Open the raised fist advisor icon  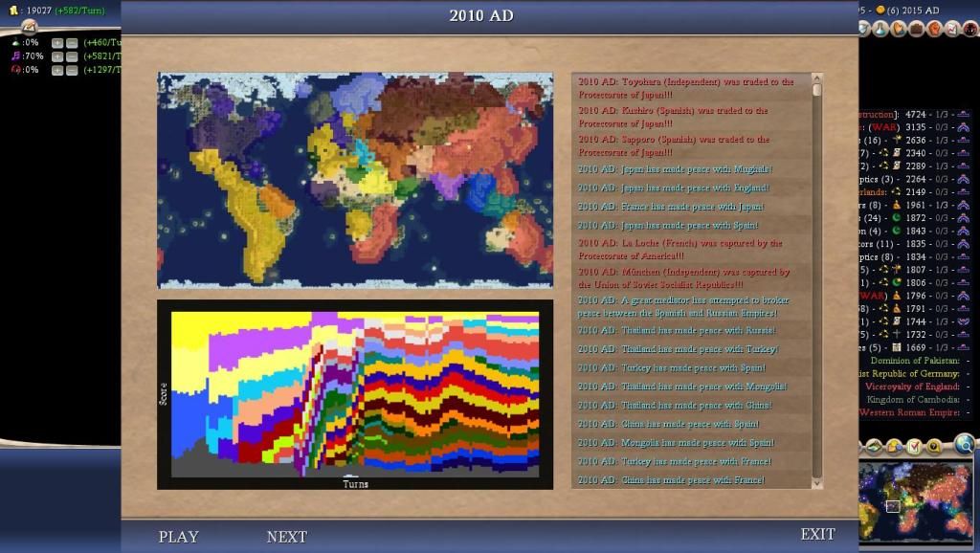[935, 28]
